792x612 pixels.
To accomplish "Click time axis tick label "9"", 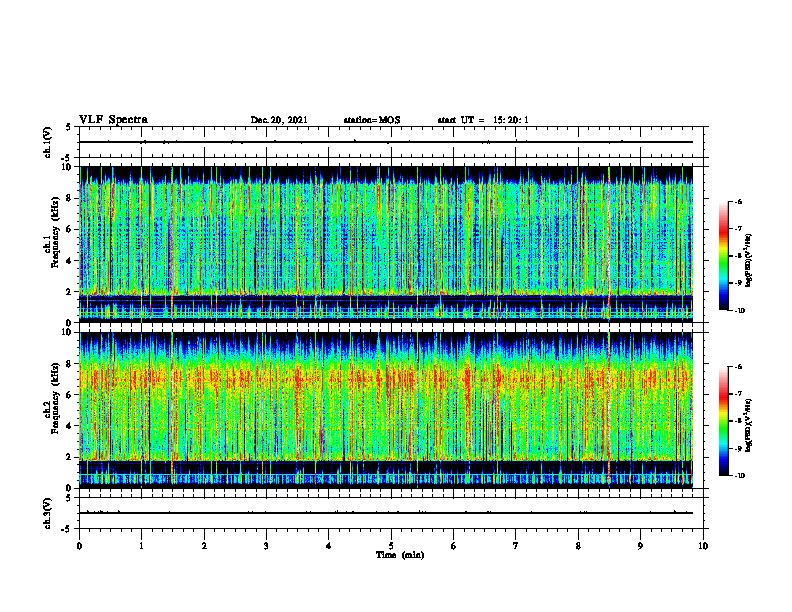I will (640, 546).
